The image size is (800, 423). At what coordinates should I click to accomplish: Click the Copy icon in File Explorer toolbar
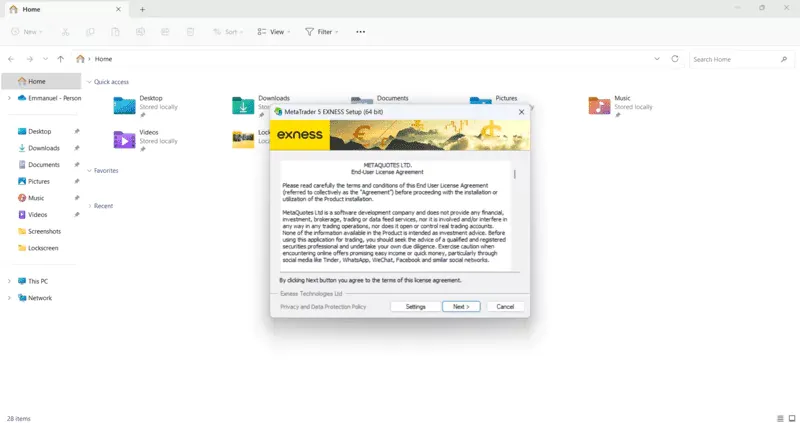click(x=90, y=32)
